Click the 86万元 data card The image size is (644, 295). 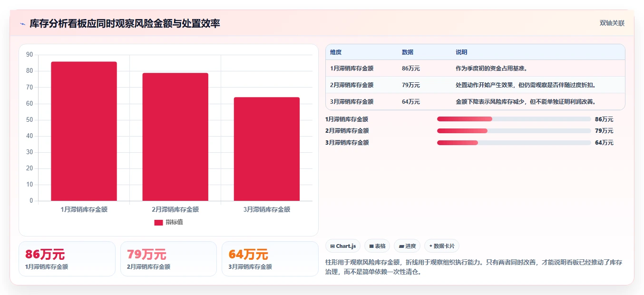[67, 259]
